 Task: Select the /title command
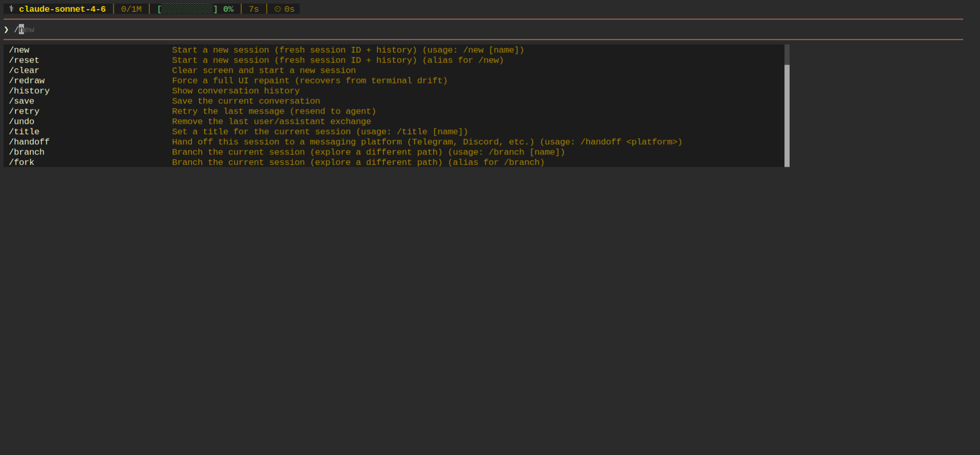coord(24,132)
